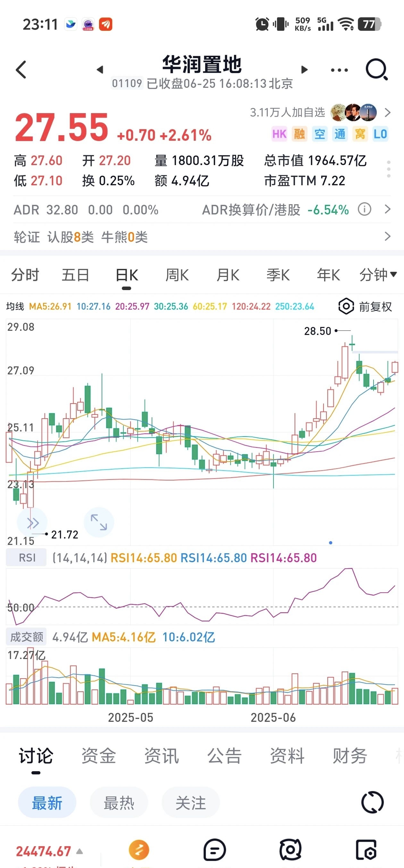Tap the chart double-arrow forward button
This screenshot has height=868, width=404.
32,522
